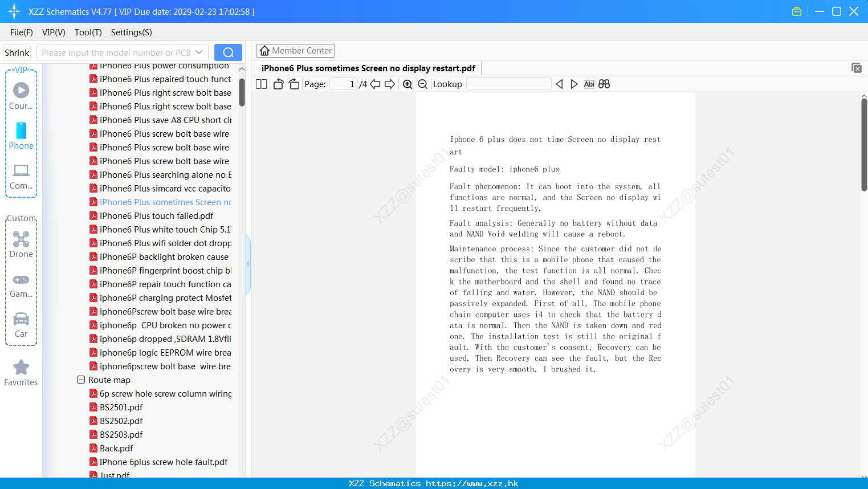868x489 pixels.
Task: Click the file tree vertical scrollbar
Action: (x=242, y=92)
